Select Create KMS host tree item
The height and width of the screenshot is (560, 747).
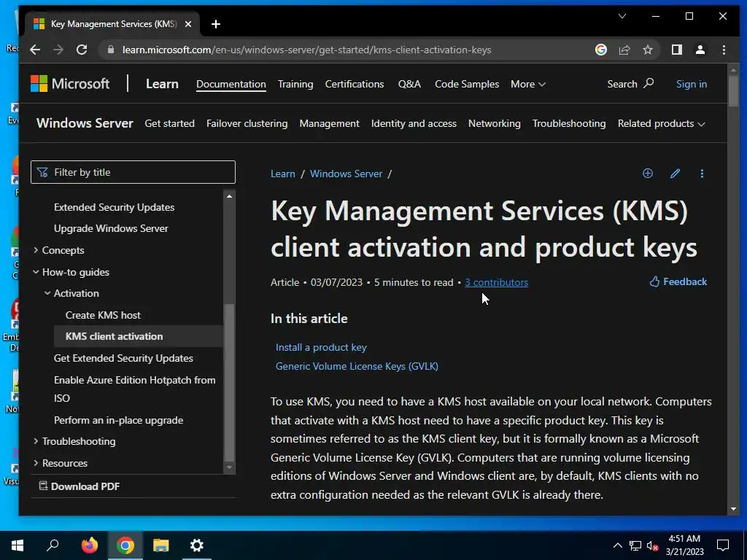click(103, 315)
